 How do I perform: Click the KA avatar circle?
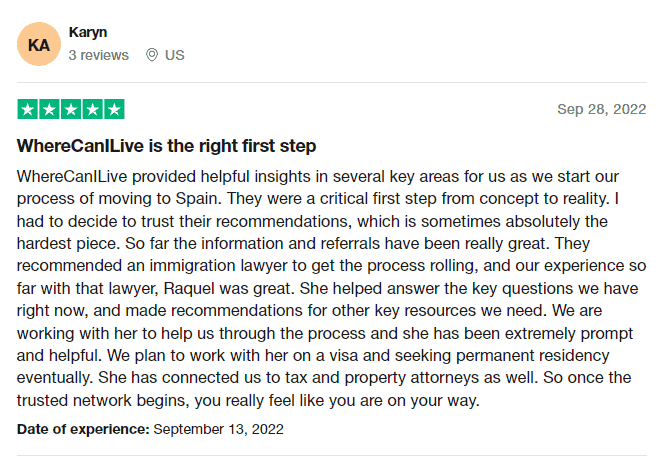39,44
